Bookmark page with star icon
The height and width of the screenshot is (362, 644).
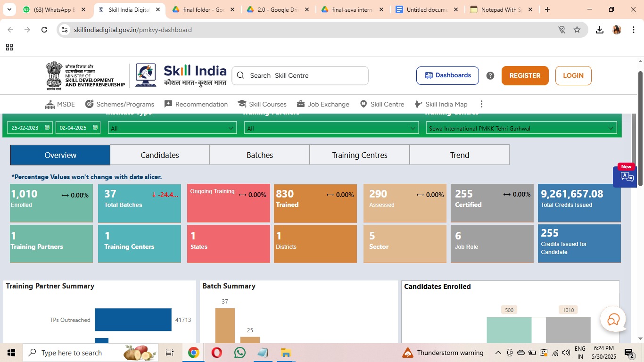tap(577, 30)
